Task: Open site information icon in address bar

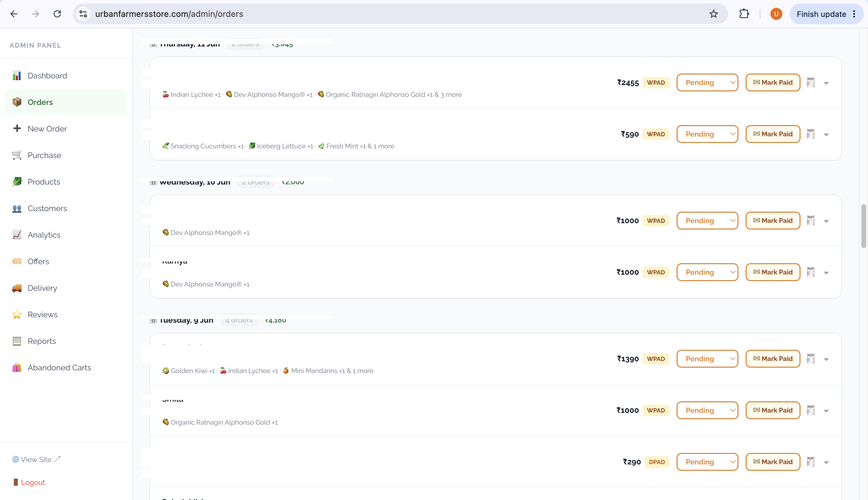Action: pyautogui.click(x=83, y=14)
